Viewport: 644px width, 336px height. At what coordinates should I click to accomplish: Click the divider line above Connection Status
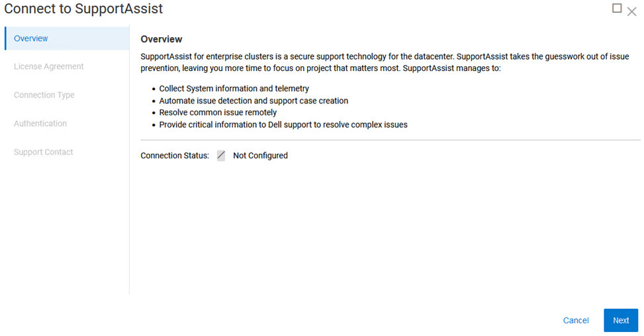pyautogui.click(x=391, y=140)
